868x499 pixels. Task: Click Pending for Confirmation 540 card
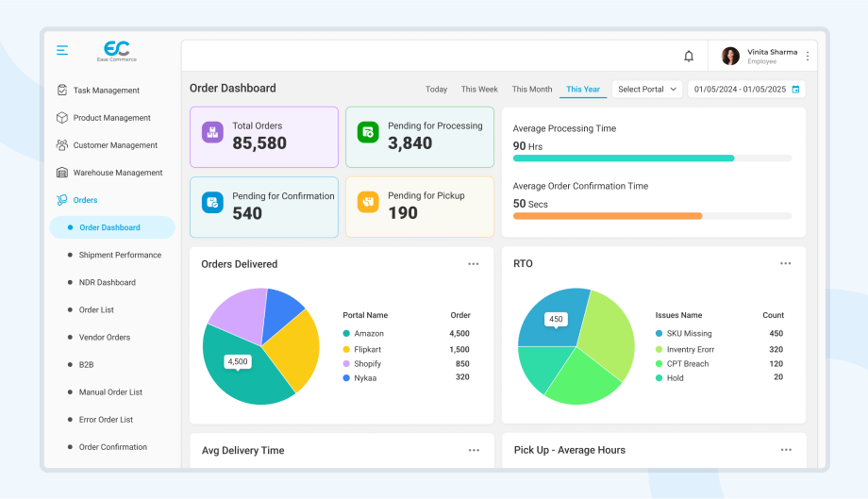[x=264, y=208]
